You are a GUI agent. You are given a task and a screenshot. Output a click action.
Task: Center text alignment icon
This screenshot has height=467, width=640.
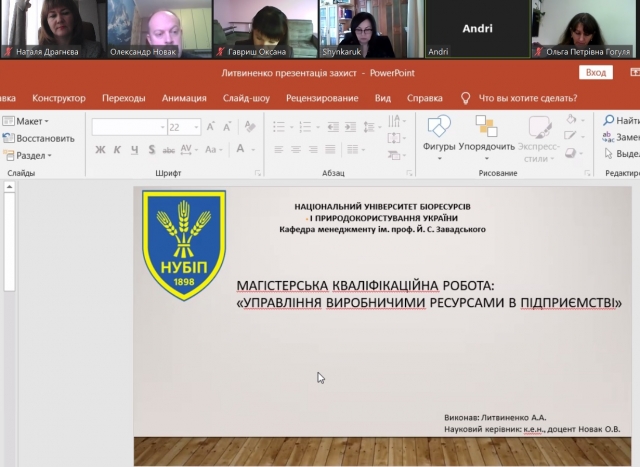[296, 150]
